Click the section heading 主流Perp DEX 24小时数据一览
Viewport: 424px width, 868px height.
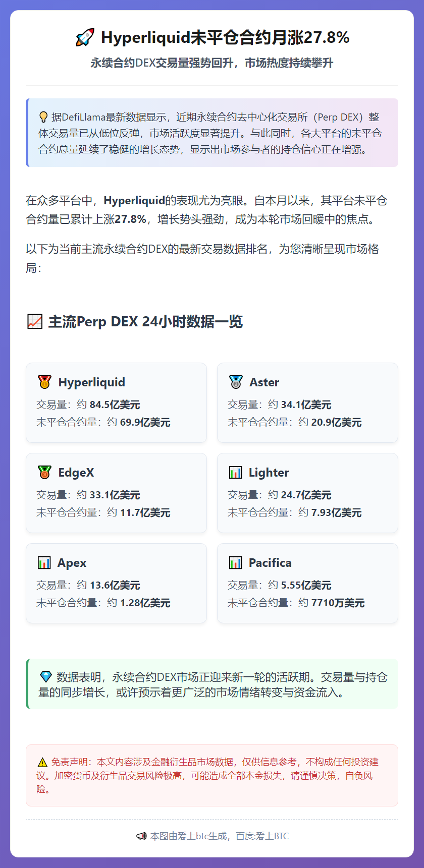[x=145, y=321]
